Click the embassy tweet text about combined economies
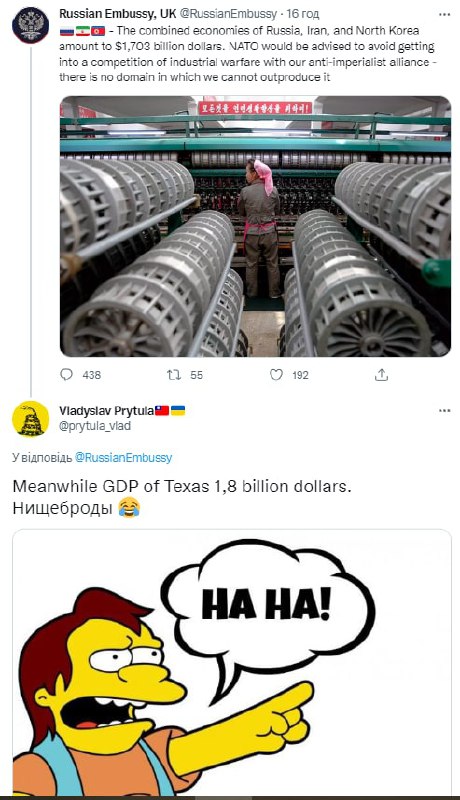Viewport: 460px width, 800px height. [247, 54]
